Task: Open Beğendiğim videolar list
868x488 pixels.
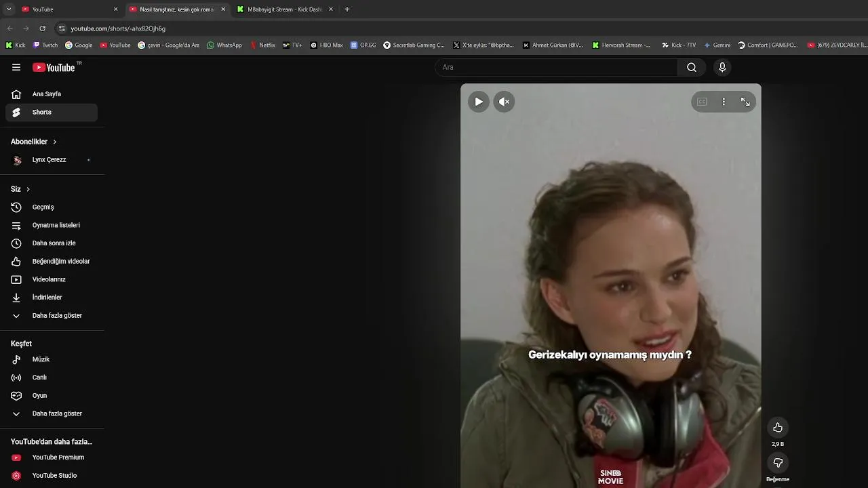Action: coord(52,262)
